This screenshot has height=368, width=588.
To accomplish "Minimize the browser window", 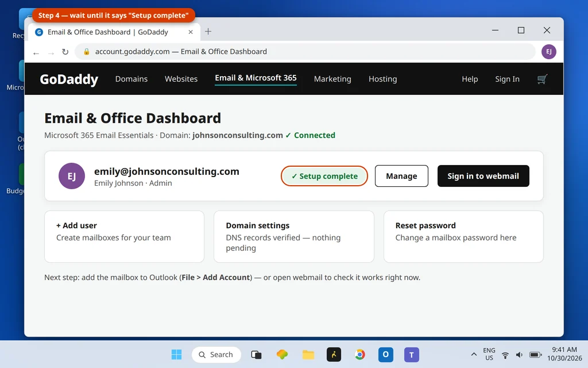I will [x=495, y=30].
